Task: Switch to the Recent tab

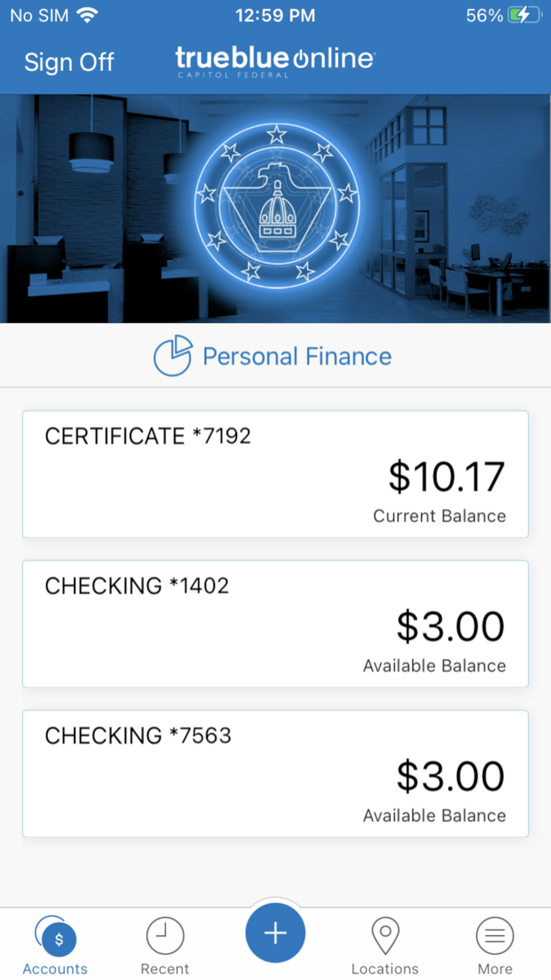Action: point(165,945)
